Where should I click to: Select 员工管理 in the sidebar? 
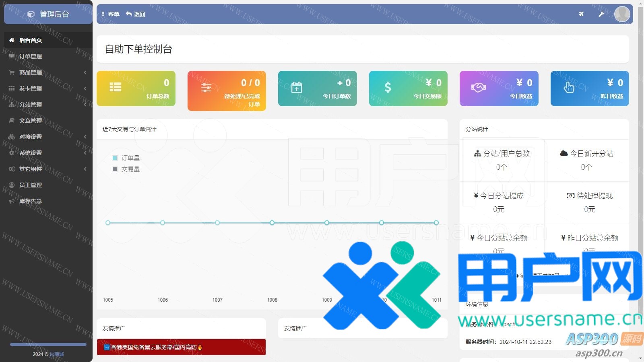pos(31,185)
